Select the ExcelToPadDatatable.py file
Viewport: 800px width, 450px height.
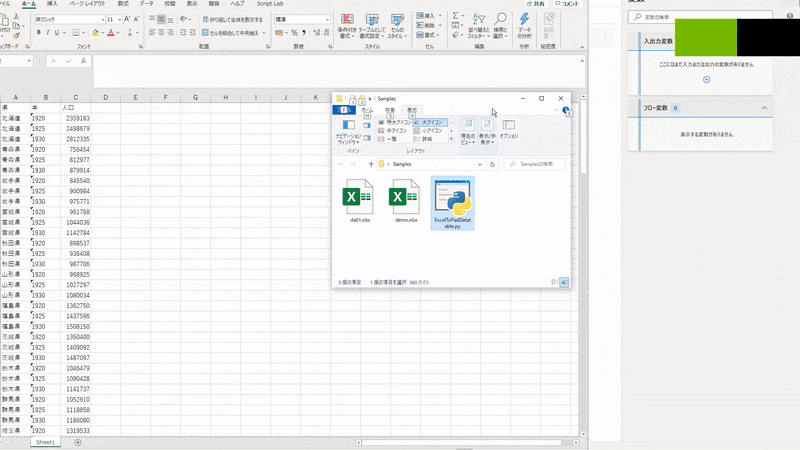click(453, 203)
